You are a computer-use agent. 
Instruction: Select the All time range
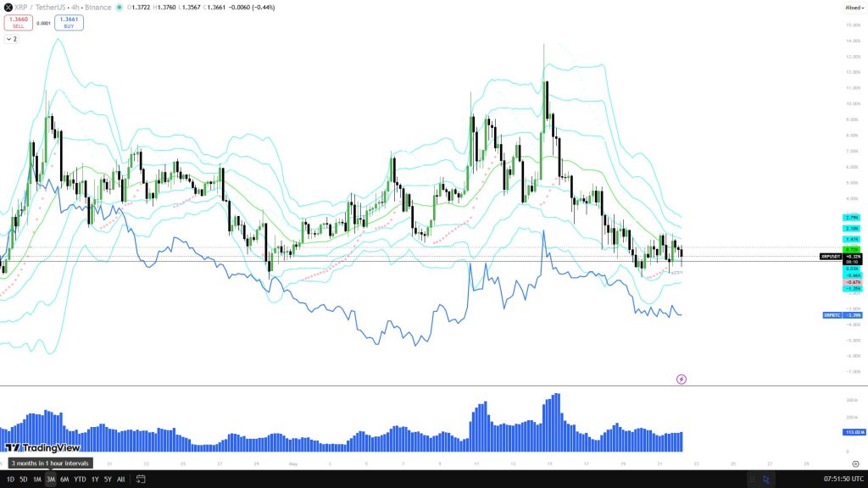120,480
